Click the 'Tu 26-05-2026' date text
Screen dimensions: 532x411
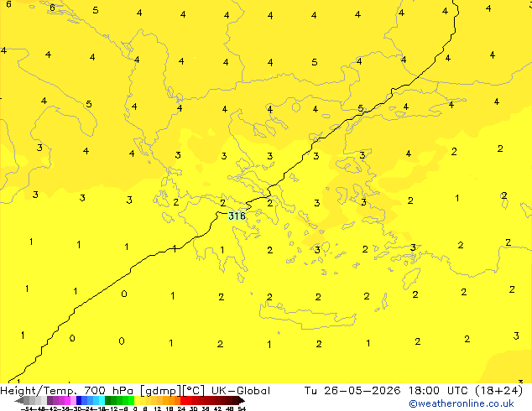coord(352,391)
